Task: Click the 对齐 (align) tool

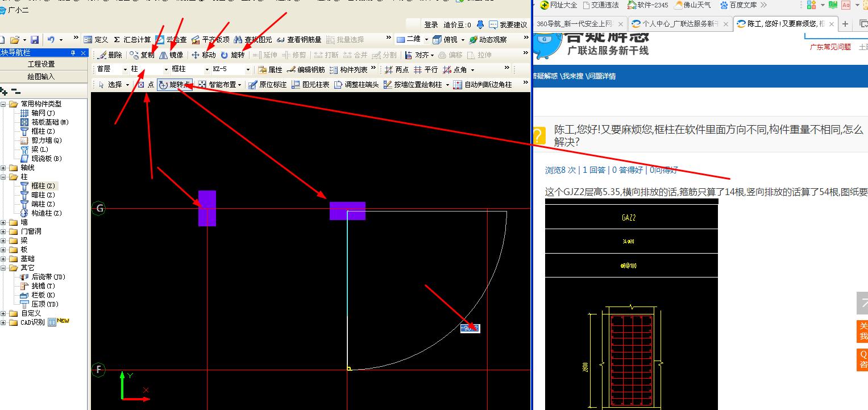Action: click(x=418, y=55)
